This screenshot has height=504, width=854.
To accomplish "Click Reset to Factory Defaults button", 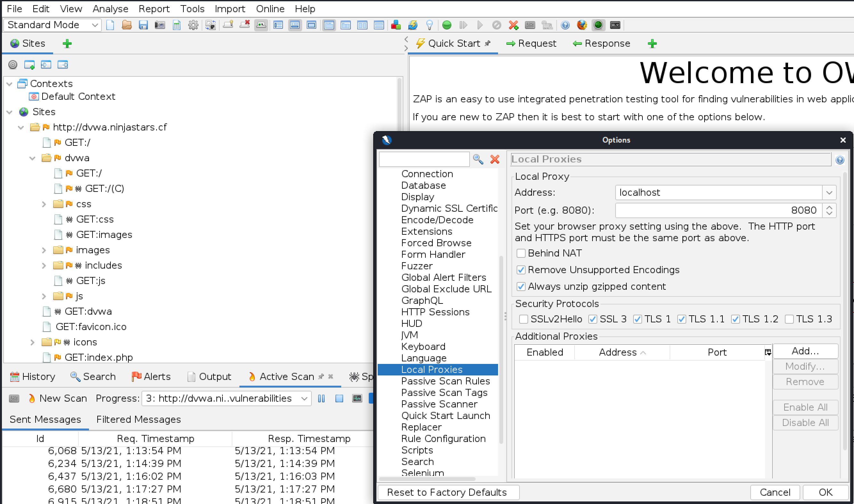I will click(x=448, y=492).
